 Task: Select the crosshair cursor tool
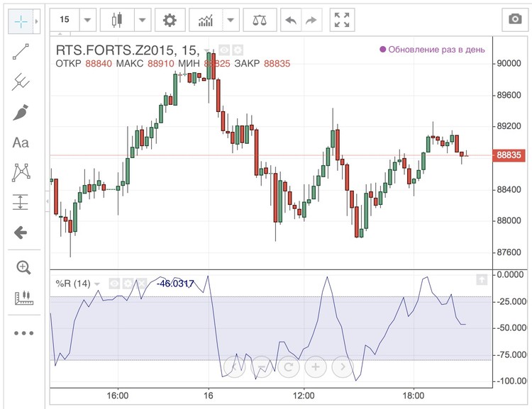click(21, 21)
